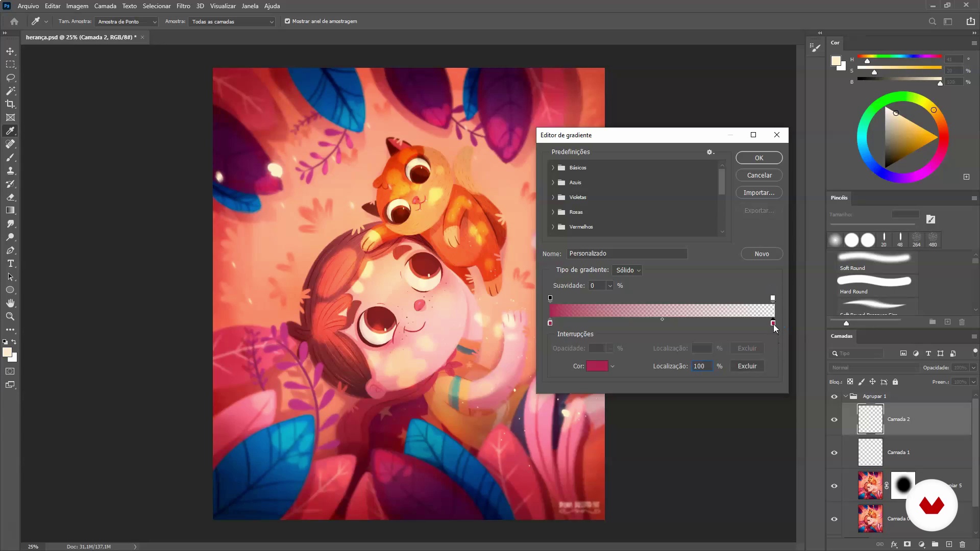980x551 pixels.
Task: Click Cancelar in gradient editor
Action: (x=759, y=176)
